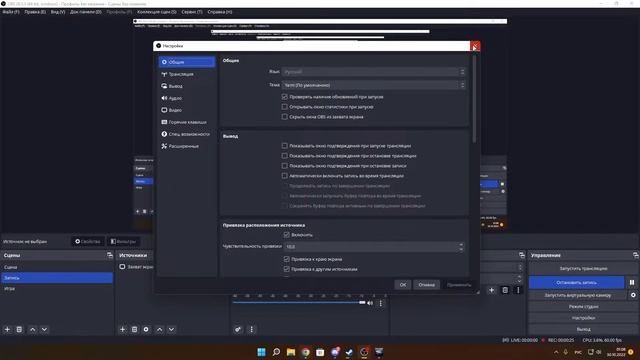
Task: Open advanced audio properties gears icon
Action: tap(238, 329)
